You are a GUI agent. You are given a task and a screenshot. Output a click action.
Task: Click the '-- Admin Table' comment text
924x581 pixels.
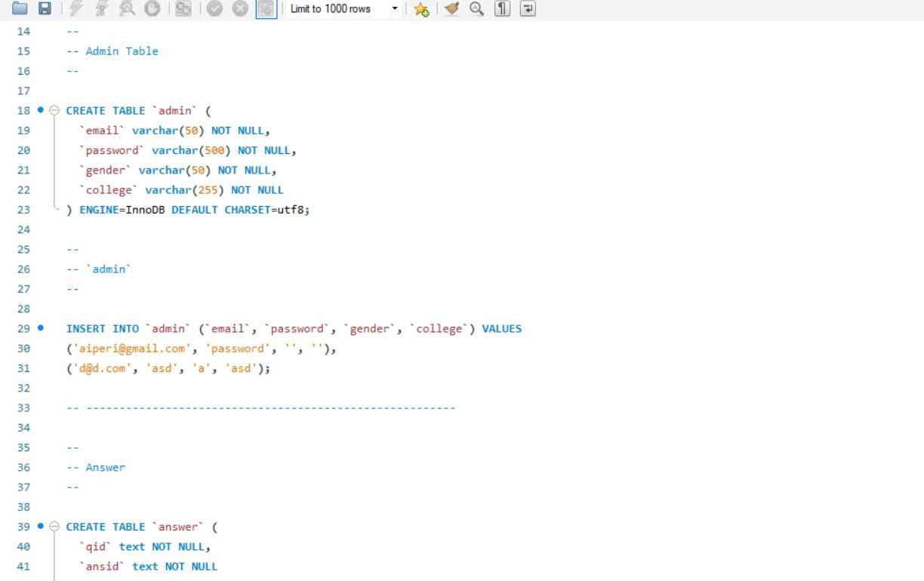(x=112, y=51)
